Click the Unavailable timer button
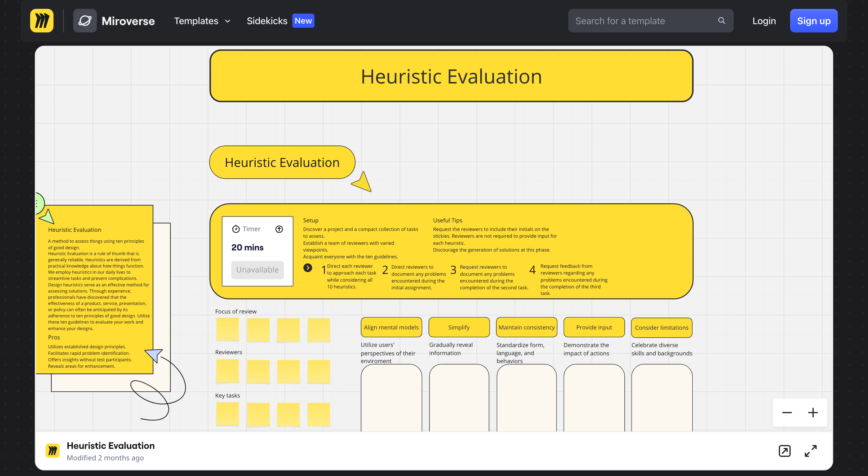Viewport: 868px width, 476px height. [x=257, y=270]
